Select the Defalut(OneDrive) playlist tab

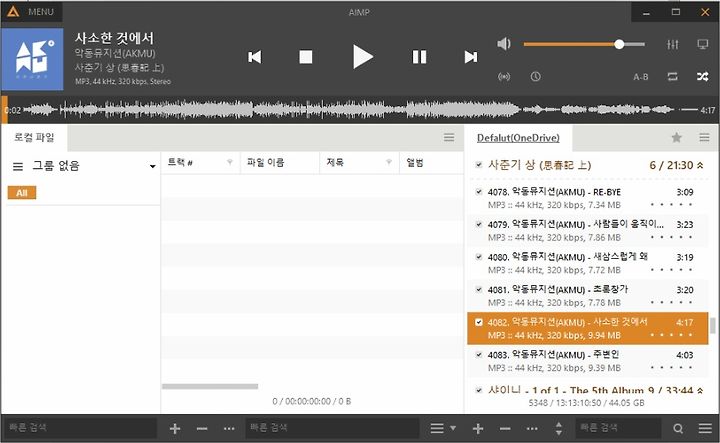tap(518, 138)
